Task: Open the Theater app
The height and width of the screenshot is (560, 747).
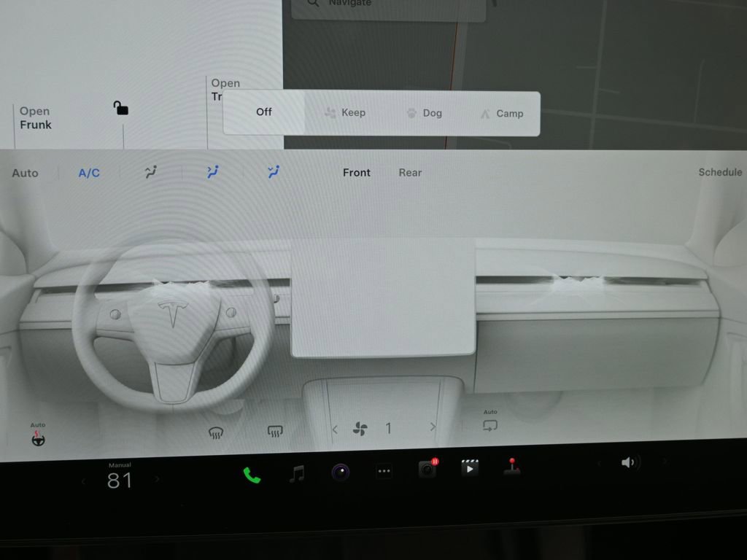Action: pos(469,469)
